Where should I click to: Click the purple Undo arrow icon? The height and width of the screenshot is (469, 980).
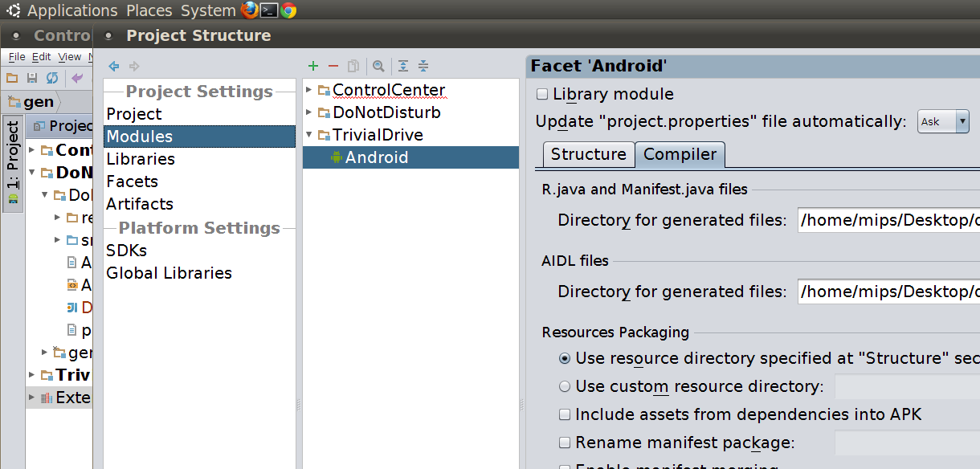point(77,78)
